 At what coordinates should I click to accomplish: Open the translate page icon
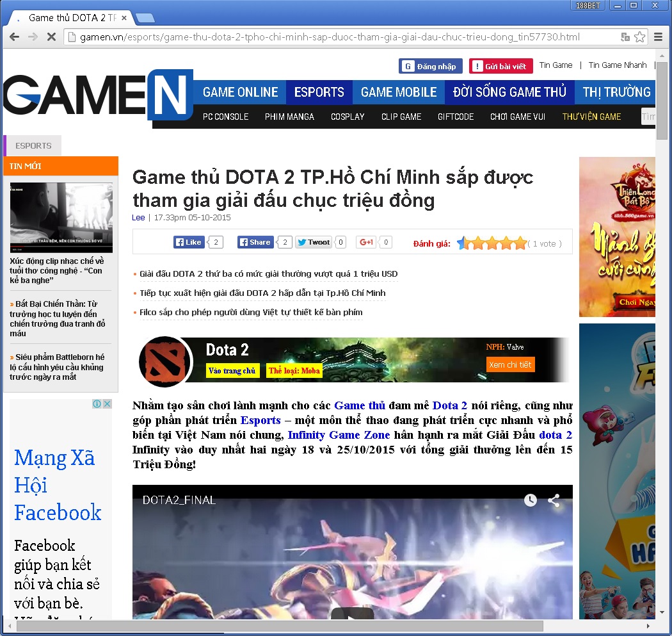coord(625,37)
